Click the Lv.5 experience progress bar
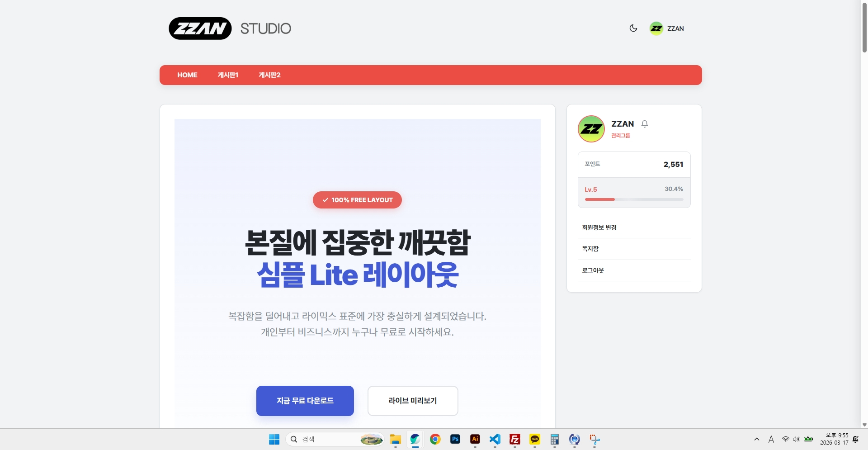The image size is (868, 450). point(634,199)
